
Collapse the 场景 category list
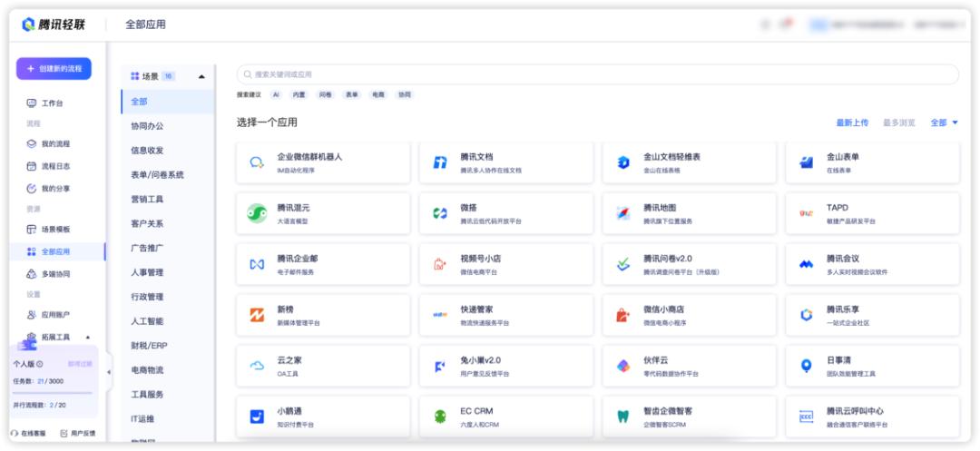click(201, 77)
